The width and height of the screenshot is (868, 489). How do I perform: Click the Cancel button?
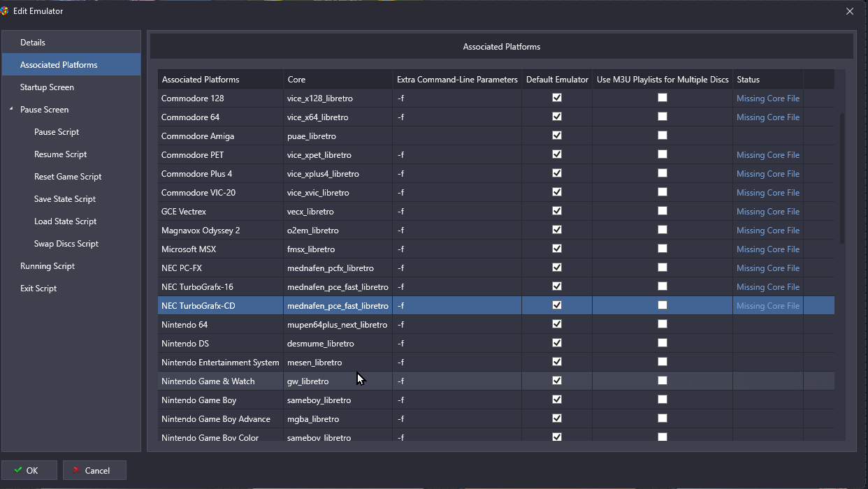pos(94,470)
